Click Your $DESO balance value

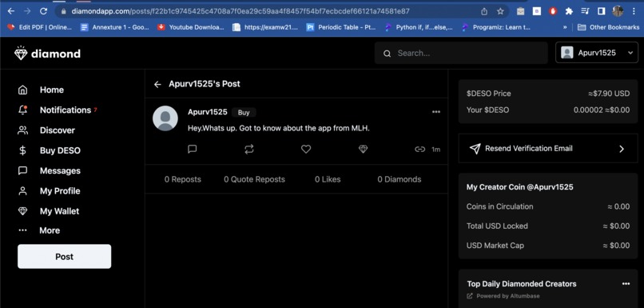[602, 110]
